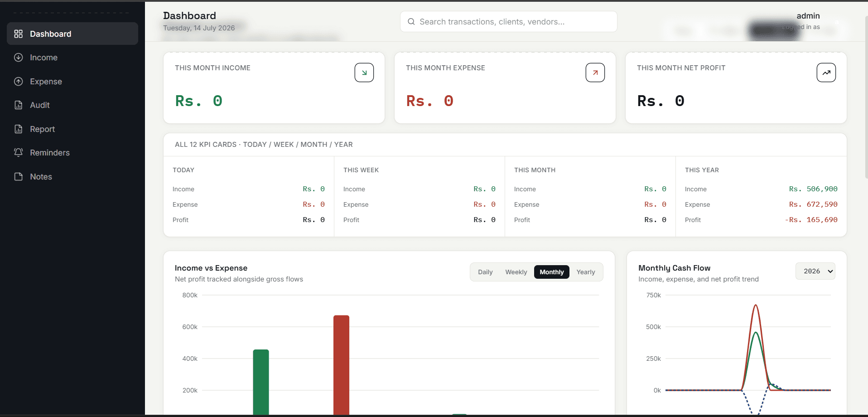Click the Notes page icon
The width and height of the screenshot is (868, 417).
pos(18,177)
